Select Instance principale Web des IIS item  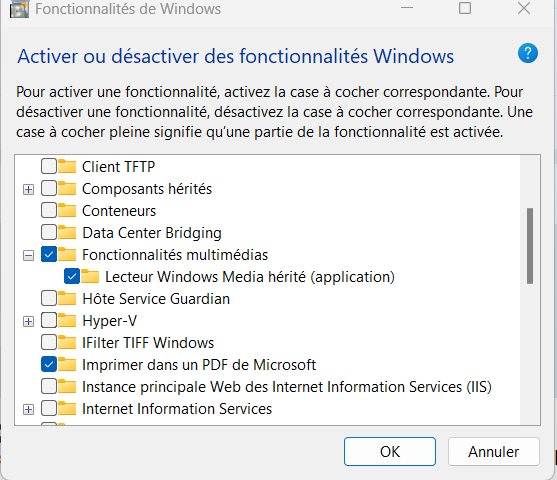(x=287, y=387)
